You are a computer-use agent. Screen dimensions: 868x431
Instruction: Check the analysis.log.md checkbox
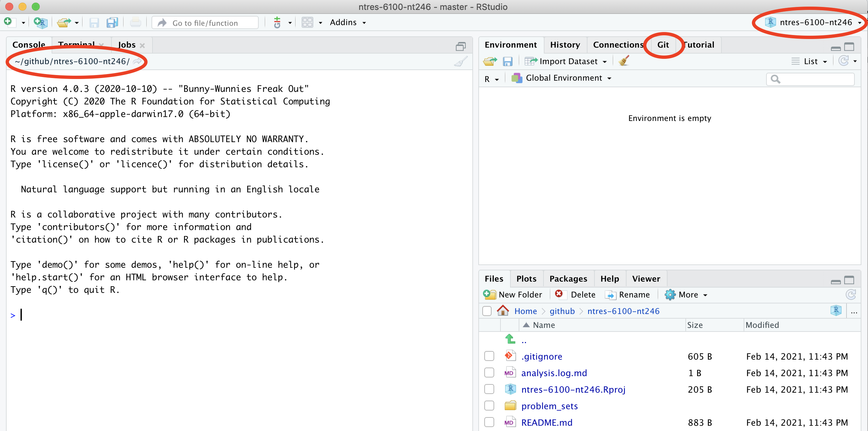click(x=489, y=372)
